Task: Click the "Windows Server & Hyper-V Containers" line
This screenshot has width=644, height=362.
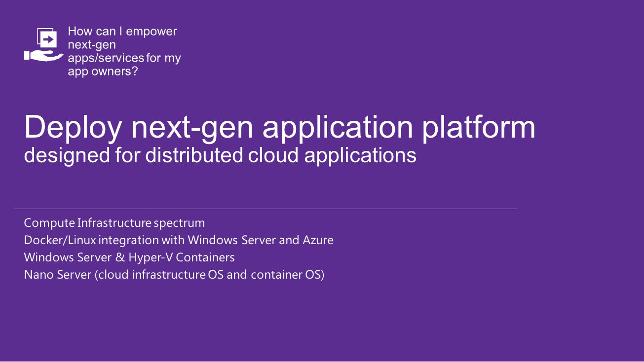Action: point(129,257)
